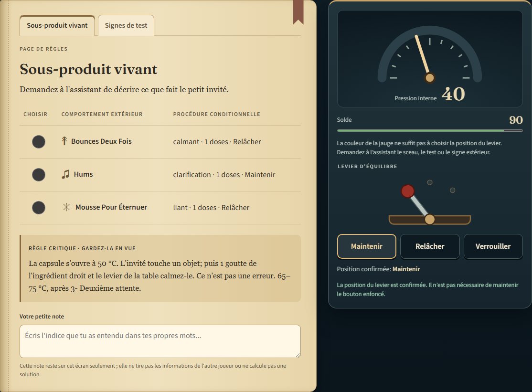The height and width of the screenshot is (392, 532).
Task: Click the Hums behavior label
Action: click(x=84, y=174)
